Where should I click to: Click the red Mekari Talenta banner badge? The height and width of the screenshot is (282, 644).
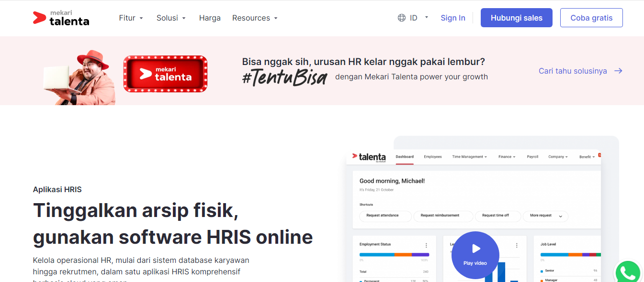point(165,74)
